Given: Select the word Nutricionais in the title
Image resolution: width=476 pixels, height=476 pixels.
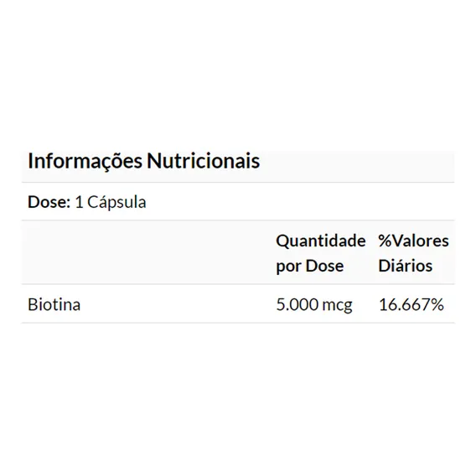Looking at the screenshot, I should [x=204, y=160].
